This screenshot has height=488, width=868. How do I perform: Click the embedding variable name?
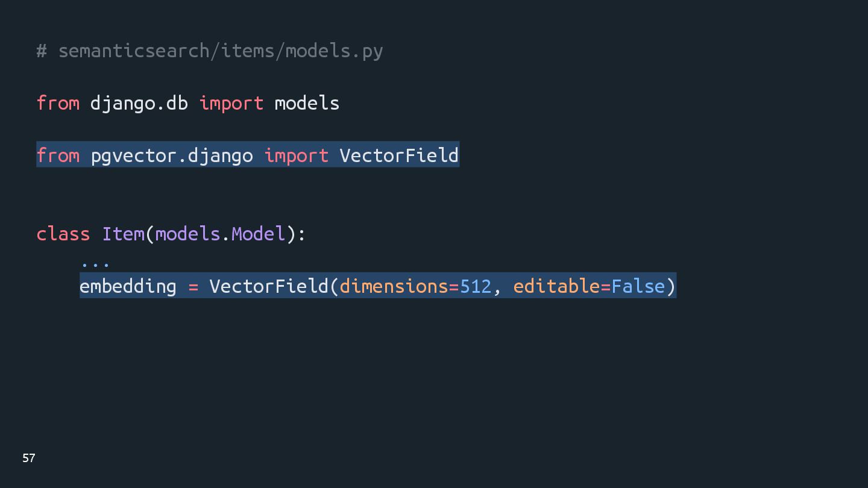[128, 286]
